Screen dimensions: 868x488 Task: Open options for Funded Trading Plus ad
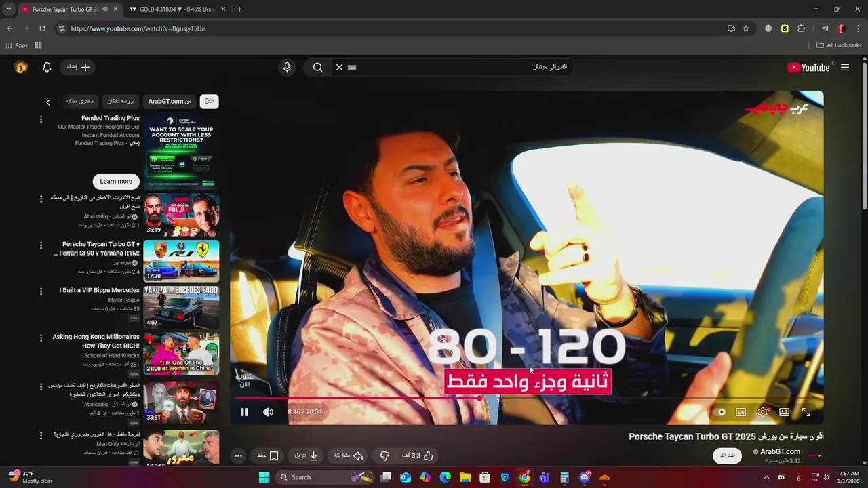[41, 119]
